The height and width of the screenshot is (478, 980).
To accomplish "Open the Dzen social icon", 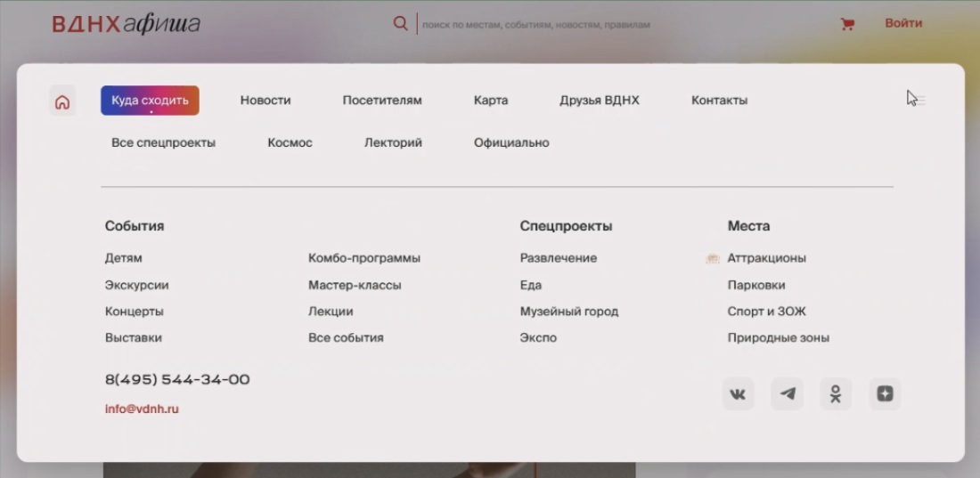I will point(885,393).
